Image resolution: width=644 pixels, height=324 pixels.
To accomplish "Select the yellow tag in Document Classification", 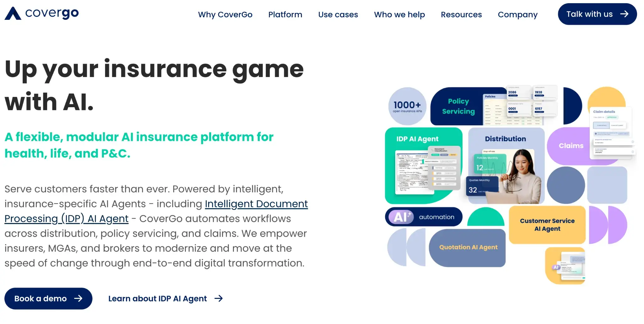I will click(x=453, y=155).
